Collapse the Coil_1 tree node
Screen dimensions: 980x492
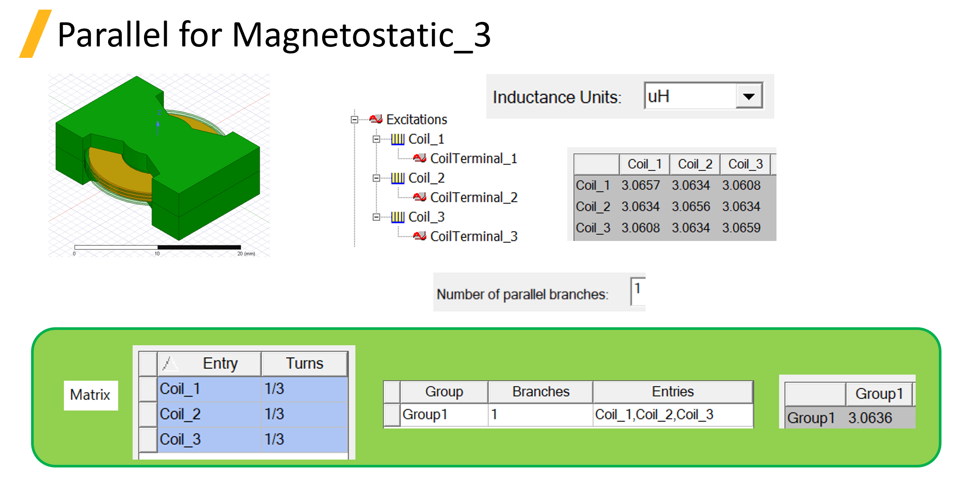376,139
